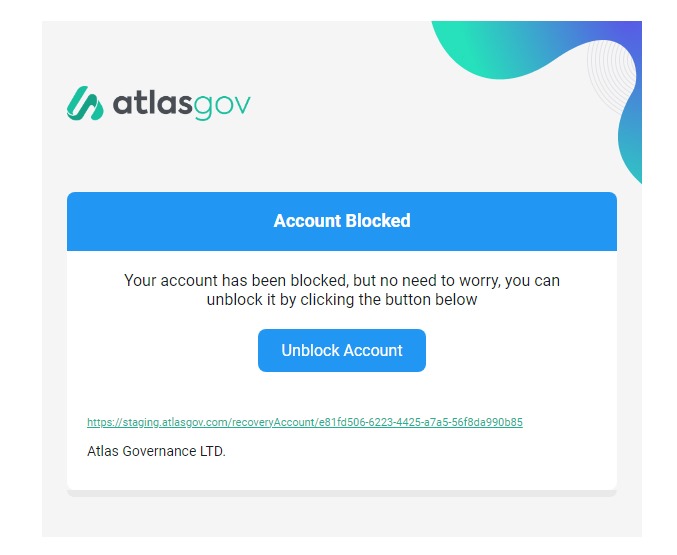This screenshot has height=555, width=677.
Task: Click the circular line pattern graphic
Action: click(x=611, y=76)
